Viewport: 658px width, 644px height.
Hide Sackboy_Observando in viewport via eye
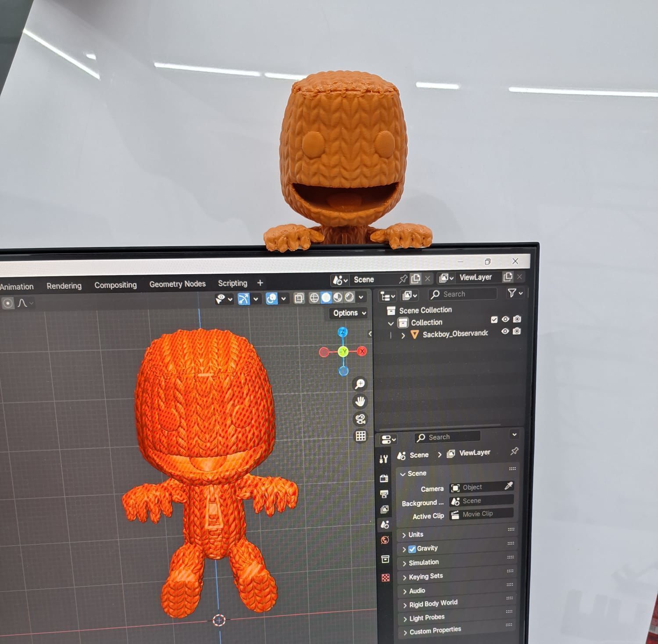[505, 331]
